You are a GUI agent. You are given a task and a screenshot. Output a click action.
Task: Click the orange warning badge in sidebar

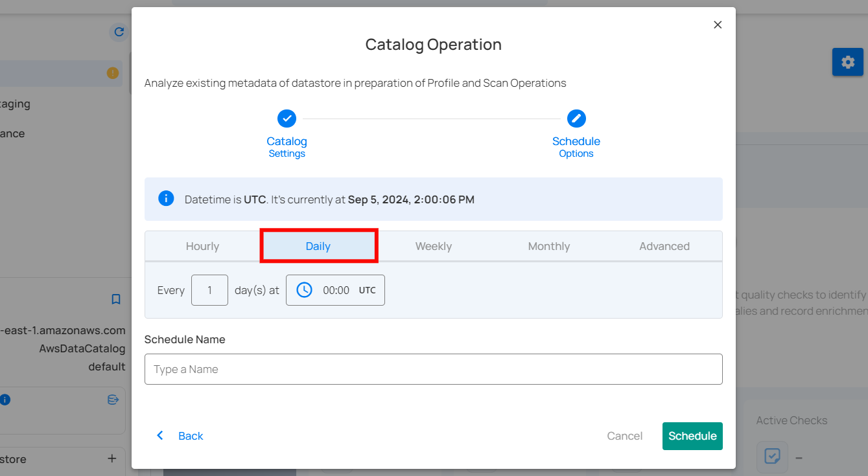pos(113,73)
